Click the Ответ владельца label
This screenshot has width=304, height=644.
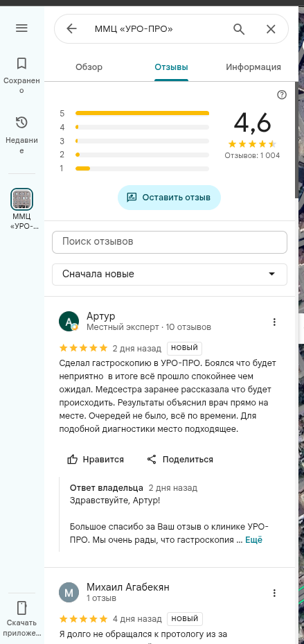click(x=107, y=488)
